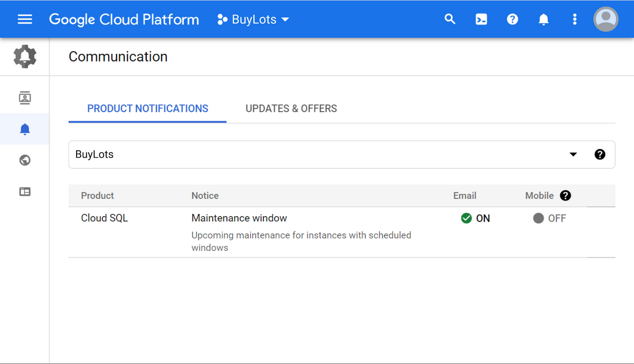Click the search magnifier icon
Screen dimensions: 634x364
click(x=450, y=19)
